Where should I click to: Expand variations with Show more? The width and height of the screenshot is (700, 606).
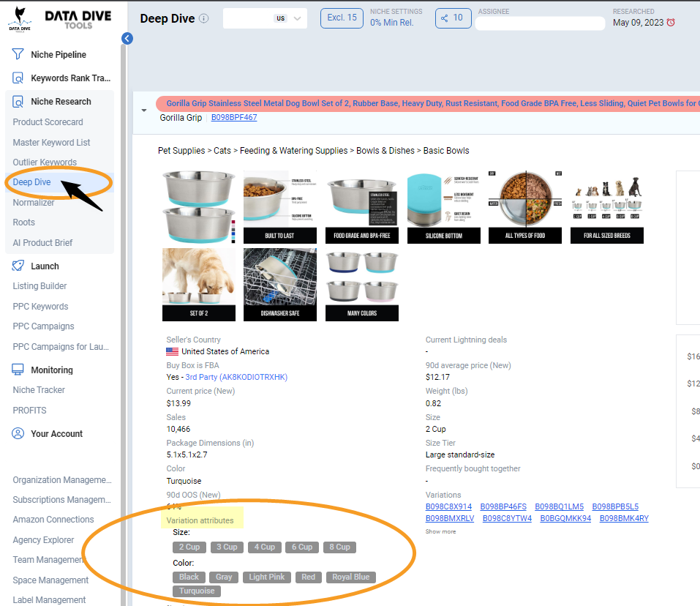coord(440,531)
